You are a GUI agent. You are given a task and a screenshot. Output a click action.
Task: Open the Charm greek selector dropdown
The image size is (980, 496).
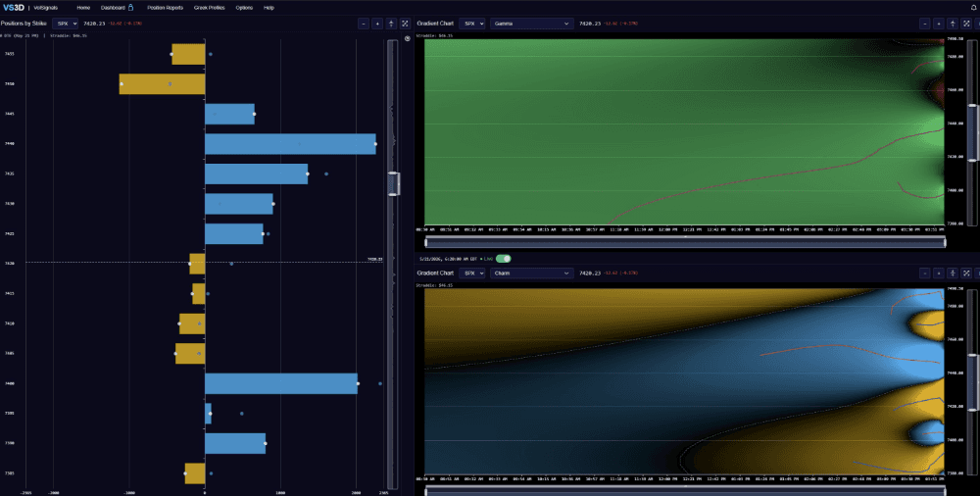tap(532, 273)
